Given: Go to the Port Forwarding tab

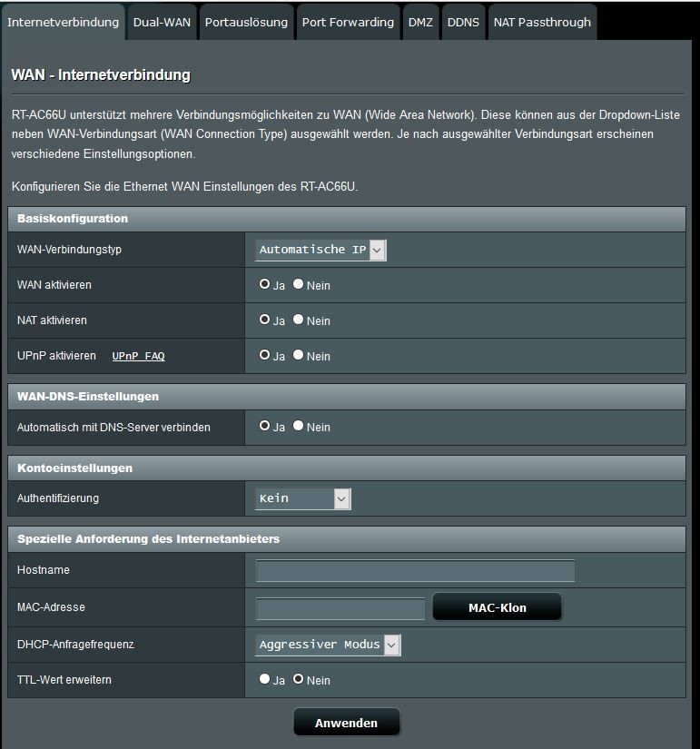Looking at the screenshot, I should point(348,23).
